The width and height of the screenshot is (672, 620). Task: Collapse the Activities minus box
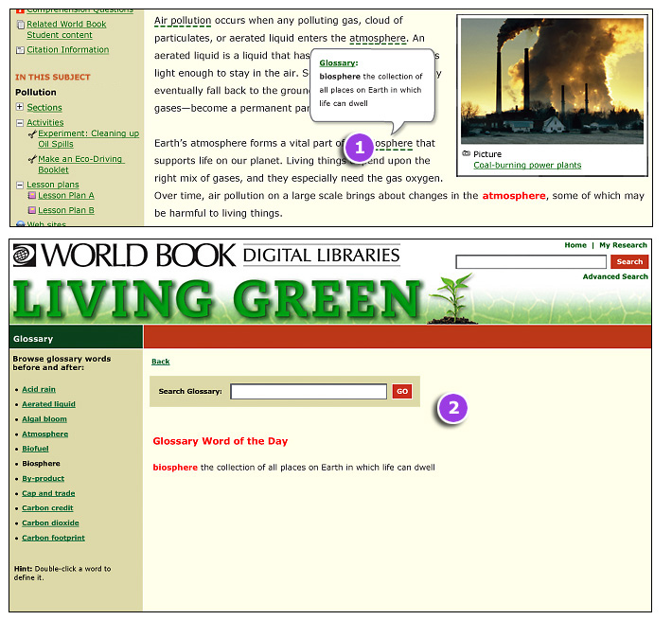[x=20, y=123]
